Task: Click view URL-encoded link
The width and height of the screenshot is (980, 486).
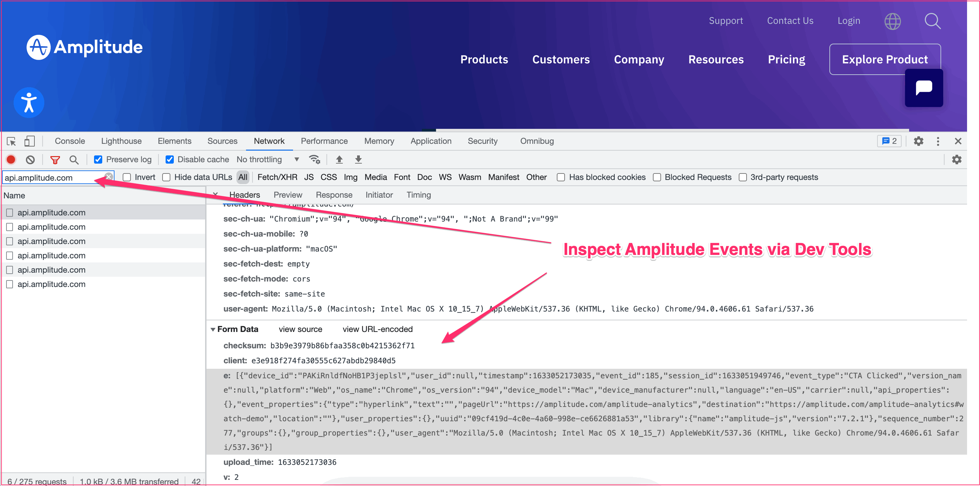Action: point(378,329)
